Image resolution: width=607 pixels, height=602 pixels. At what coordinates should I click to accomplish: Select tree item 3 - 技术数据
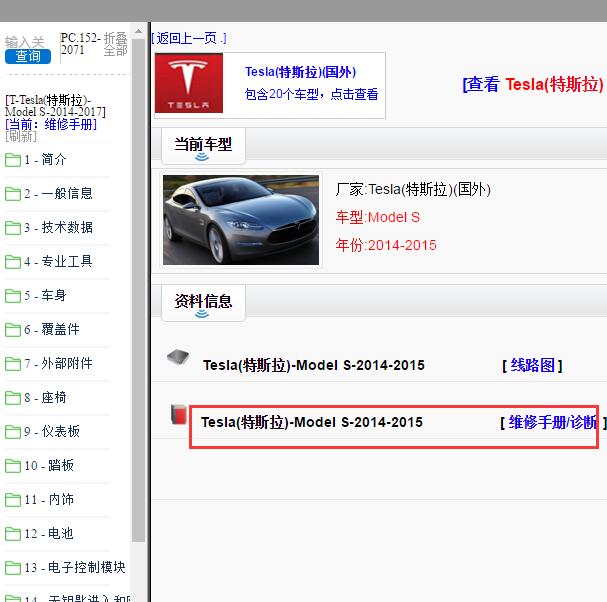(x=58, y=227)
